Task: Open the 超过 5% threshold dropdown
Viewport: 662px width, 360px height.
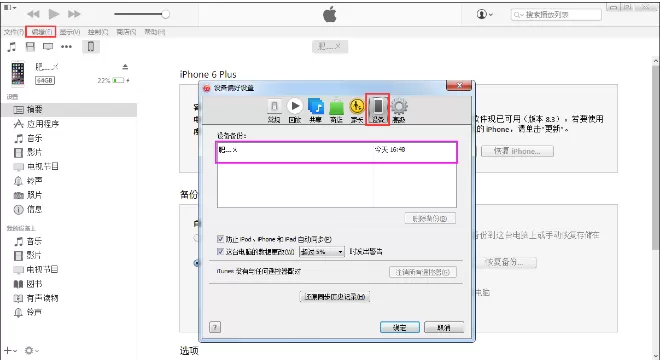Action: [322, 252]
